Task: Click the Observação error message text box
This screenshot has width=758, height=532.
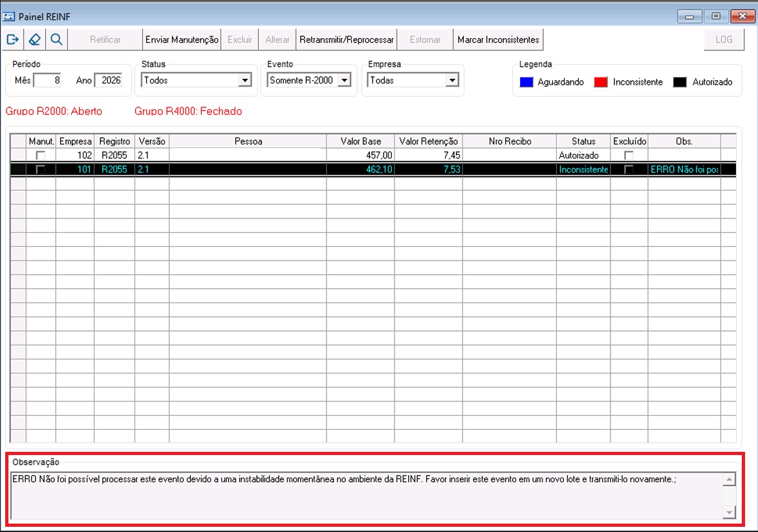Action: (x=367, y=495)
